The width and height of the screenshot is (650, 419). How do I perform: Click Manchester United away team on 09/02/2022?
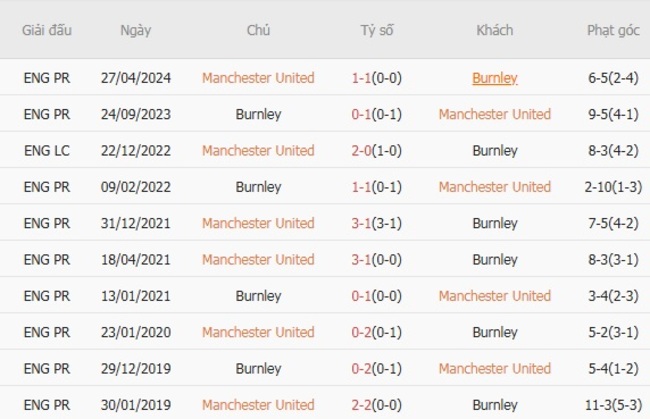coord(494,187)
